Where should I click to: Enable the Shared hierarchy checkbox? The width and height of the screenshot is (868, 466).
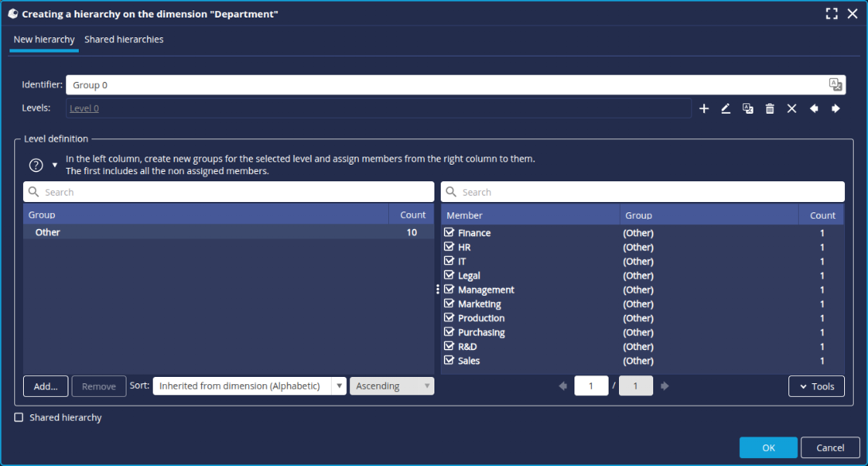19,417
